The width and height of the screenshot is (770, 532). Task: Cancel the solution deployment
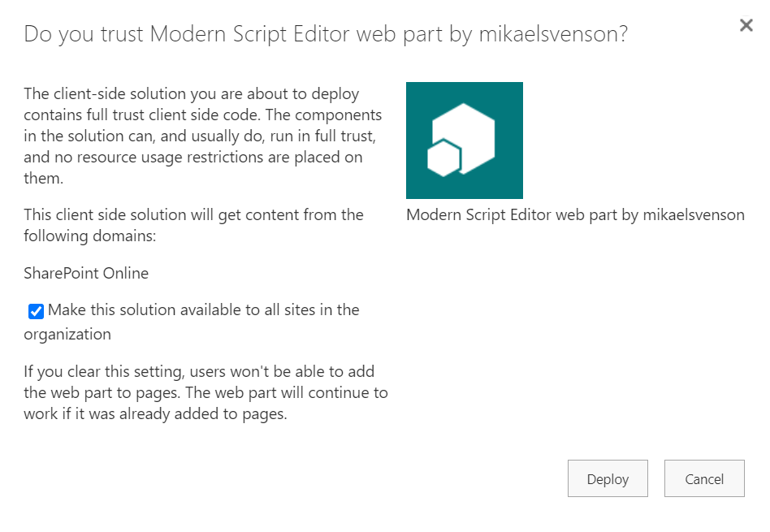coord(704,478)
